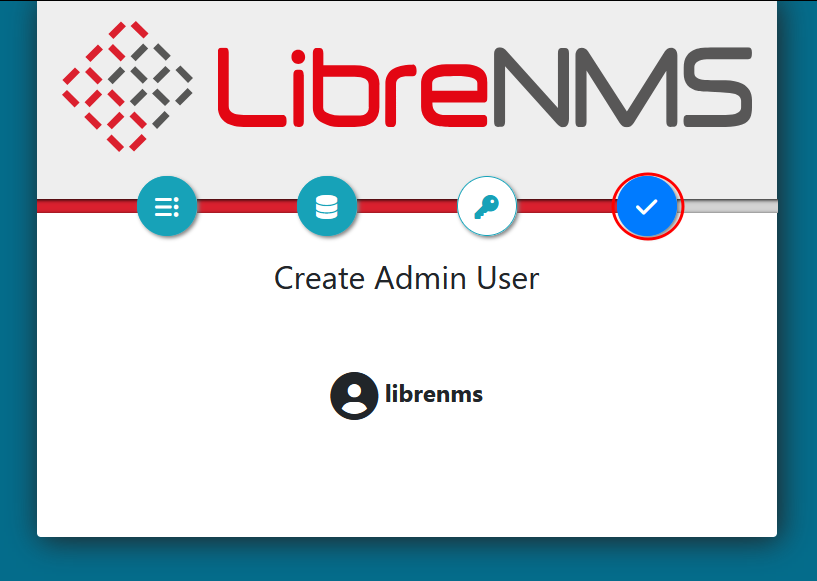
Task: Go to the database setup step icon
Action: 327,206
